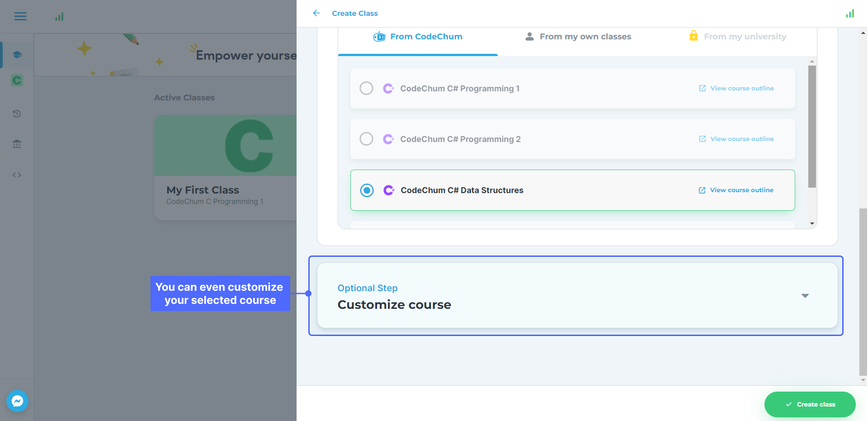Click the graduation cap classes icon in sidebar
Viewport: 868px width, 421px height.
[17, 55]
